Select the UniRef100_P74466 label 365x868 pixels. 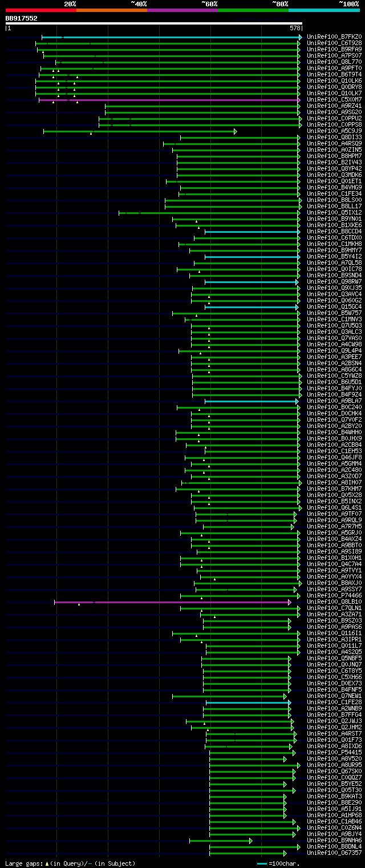[334, 595]
